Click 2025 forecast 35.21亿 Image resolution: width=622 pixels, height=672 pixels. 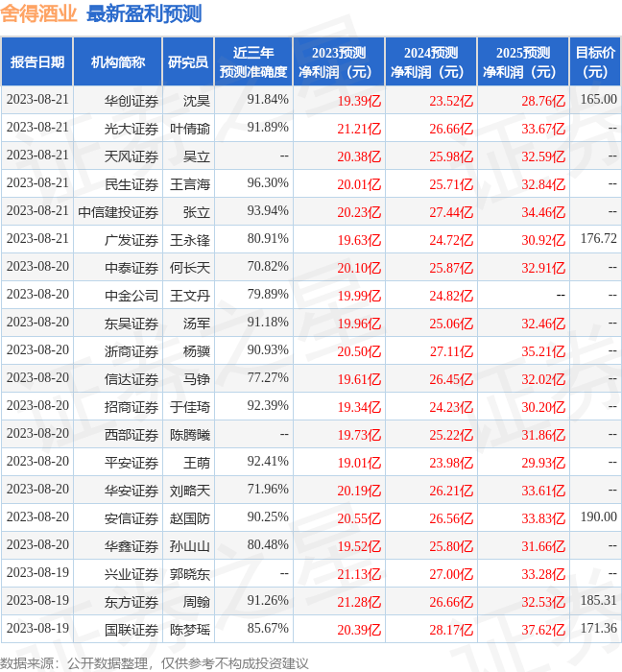click(543, 351)
